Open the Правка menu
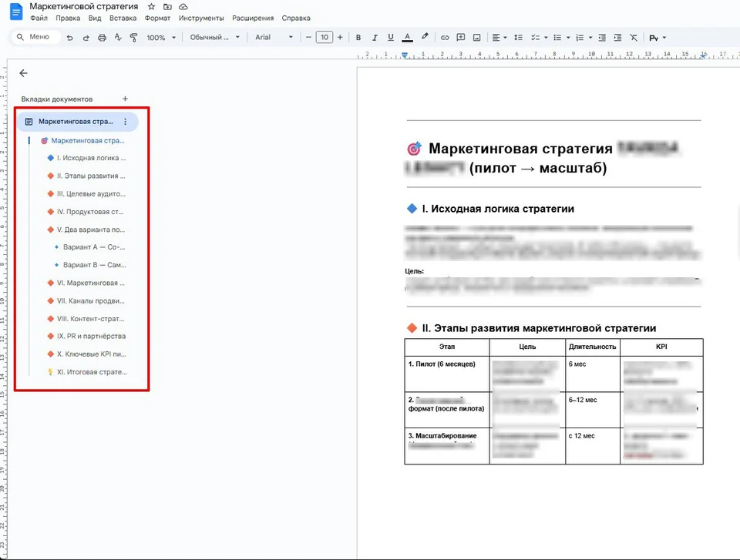Image resolution: width=740 pixels, height=560 pixels. pyautogui.click(x=68, y=18)
